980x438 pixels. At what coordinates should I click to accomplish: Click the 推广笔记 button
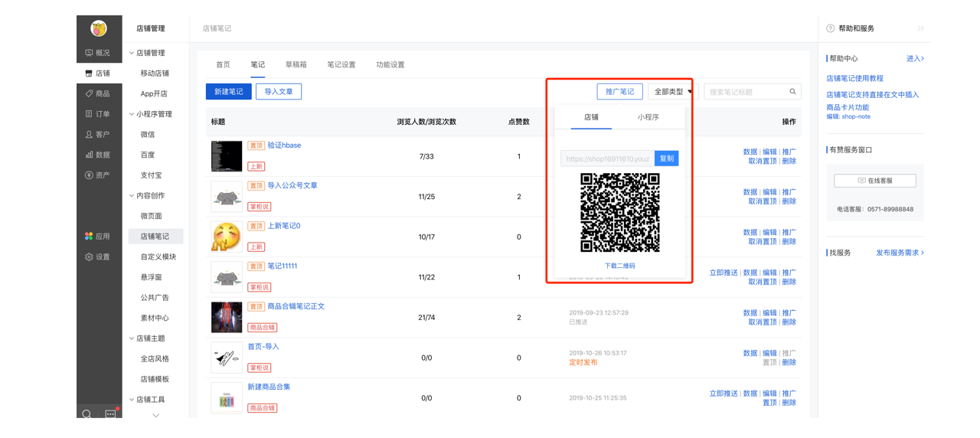click(620, 92)
